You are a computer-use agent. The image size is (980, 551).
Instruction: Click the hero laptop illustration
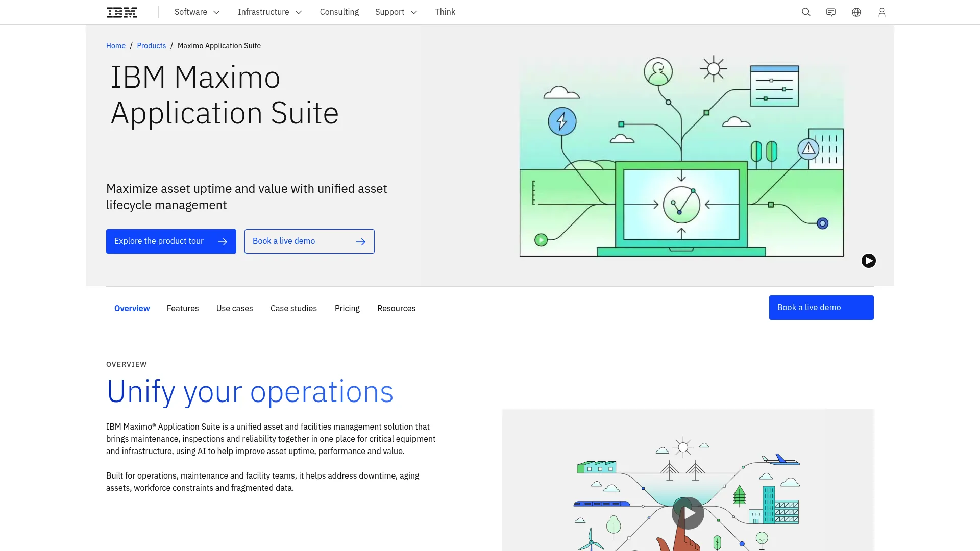tap(681, 156)
